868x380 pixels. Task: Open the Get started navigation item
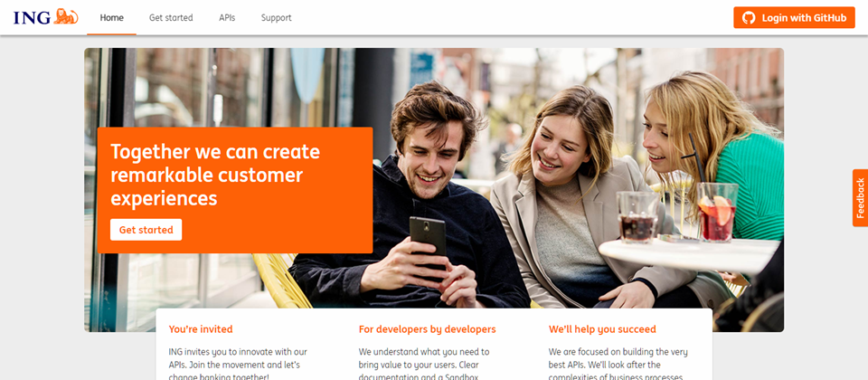(171, 18)
